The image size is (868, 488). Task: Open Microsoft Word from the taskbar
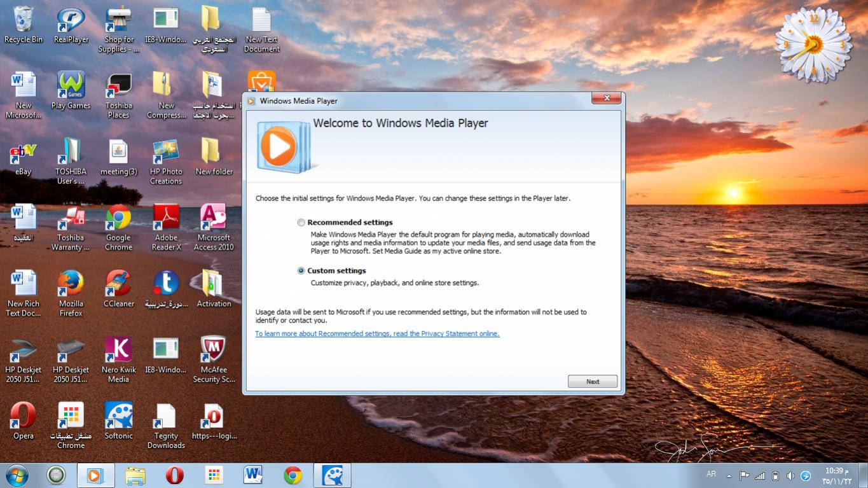pyautogui.click(x=252, y=475)
